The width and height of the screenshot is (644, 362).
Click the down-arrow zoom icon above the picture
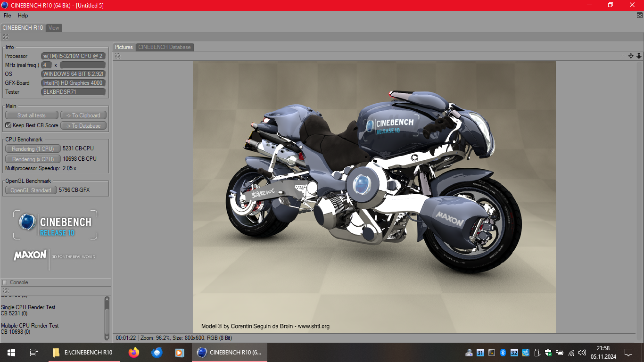pos(639,56)
